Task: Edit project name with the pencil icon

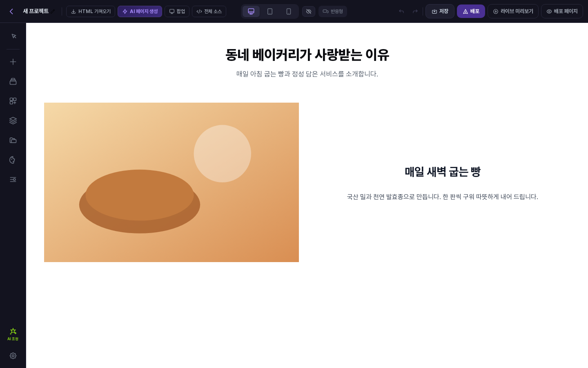Action: click(53, 11)
